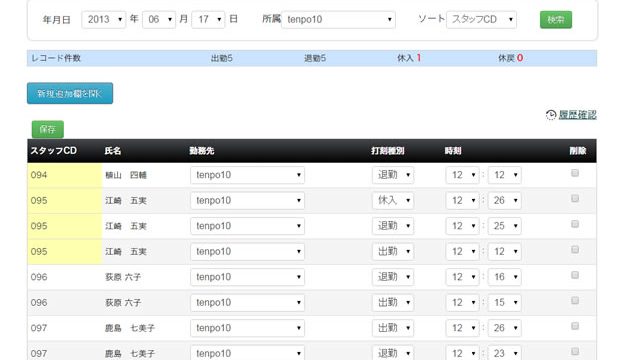The image size is (640, 360).
Task: Open the 勤務先 dropdown in the 096 出勤 row
Action: [x=247, y=302]
